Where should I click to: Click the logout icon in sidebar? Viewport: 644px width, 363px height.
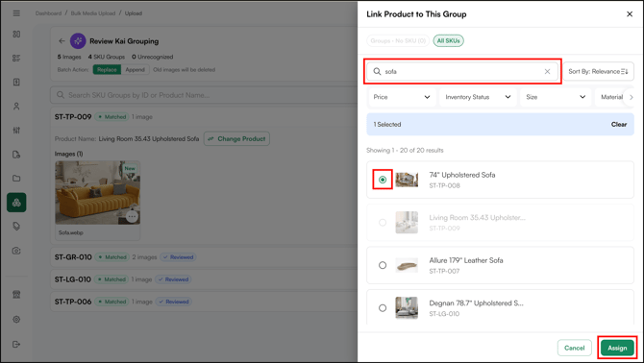coord(16,344)
